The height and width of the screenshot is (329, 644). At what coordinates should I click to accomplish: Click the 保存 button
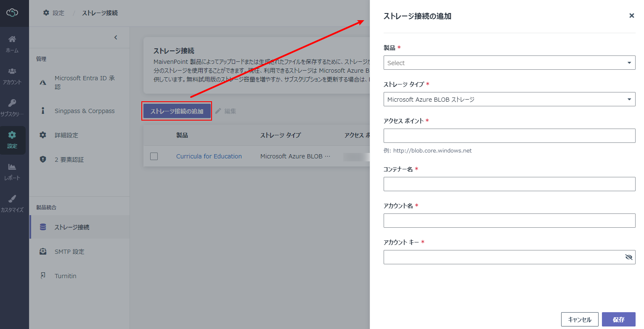click(x=618, y=319)
